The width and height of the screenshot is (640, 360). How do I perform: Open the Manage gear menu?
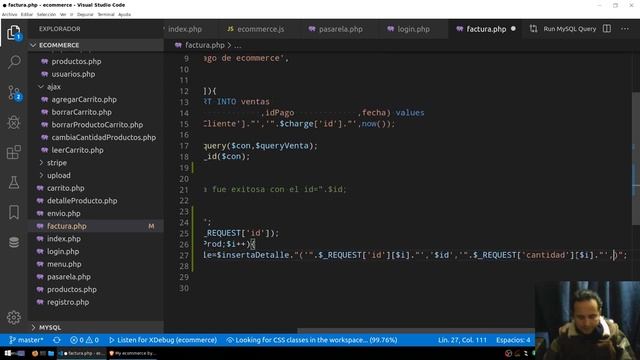point(14,317)
